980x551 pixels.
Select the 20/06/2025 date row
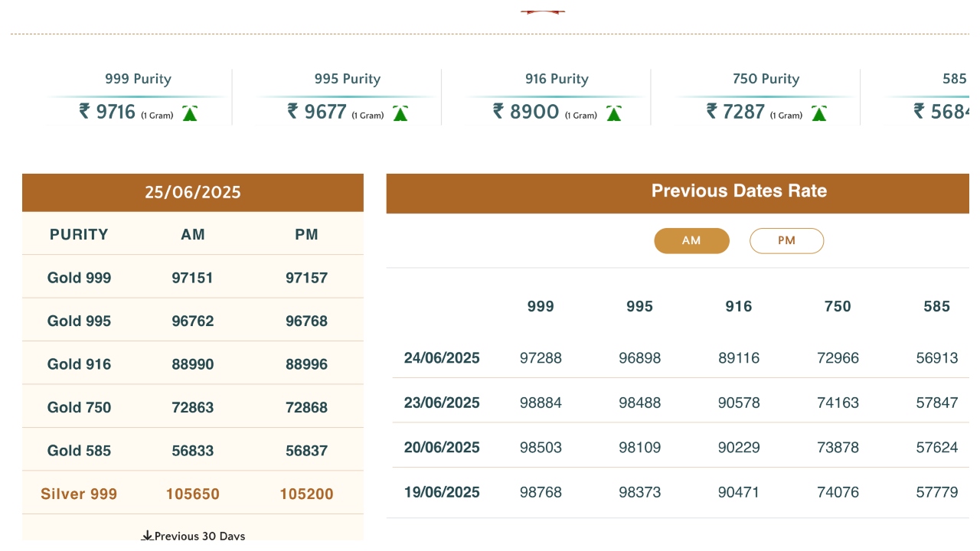pos(442,448)
